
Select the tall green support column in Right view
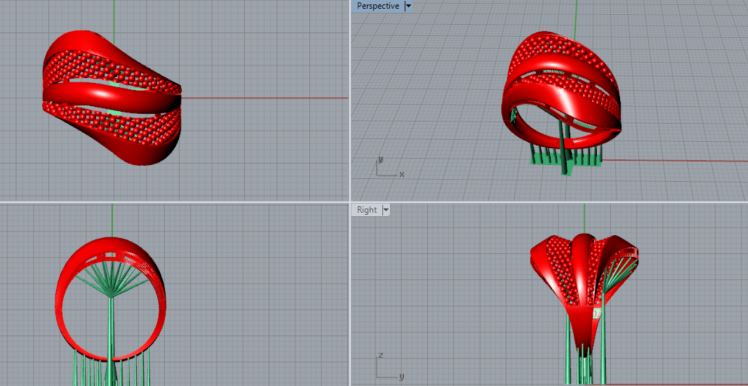pos(603,334)
